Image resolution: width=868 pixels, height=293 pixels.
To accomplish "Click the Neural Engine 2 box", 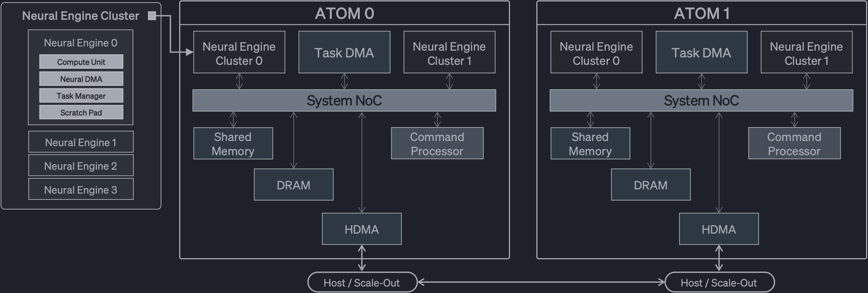I will coord(81,165).
